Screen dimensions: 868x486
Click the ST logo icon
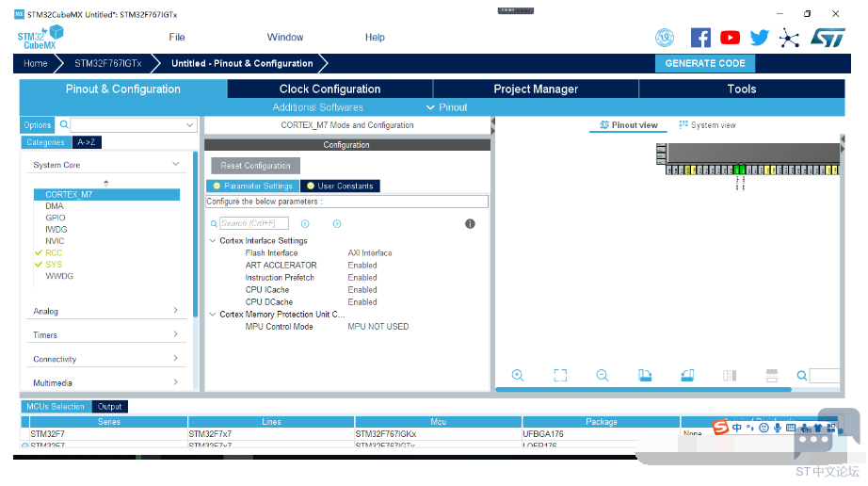828,38
